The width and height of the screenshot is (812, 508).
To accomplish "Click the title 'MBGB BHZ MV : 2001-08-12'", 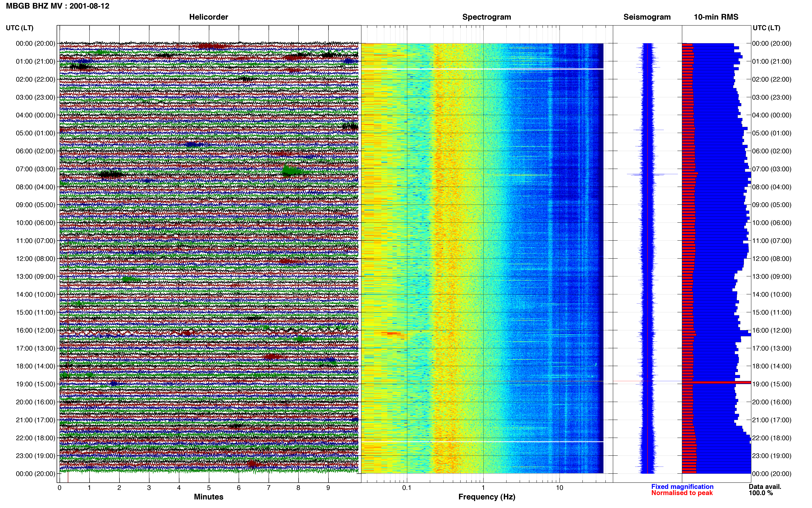I will pyautogui.click(x=57, y=6).
